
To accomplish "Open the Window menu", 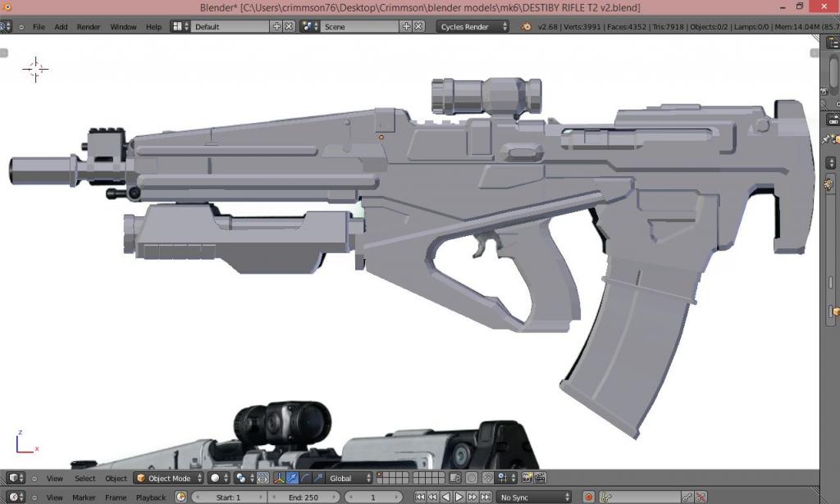I will (123, 27).
